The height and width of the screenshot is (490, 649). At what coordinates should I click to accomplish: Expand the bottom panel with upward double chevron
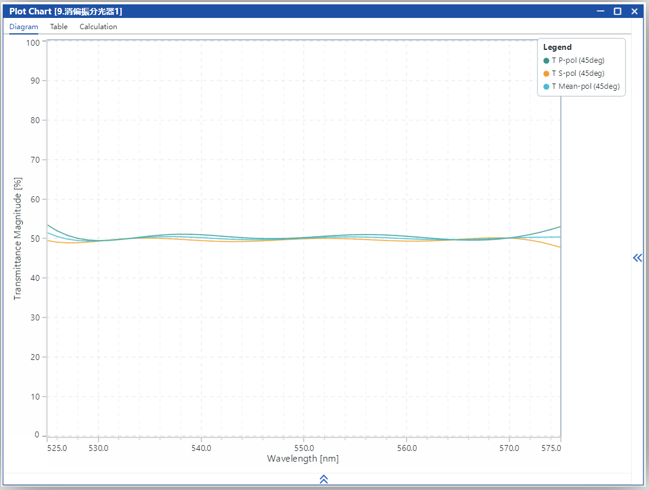click(x=324, y=480)
